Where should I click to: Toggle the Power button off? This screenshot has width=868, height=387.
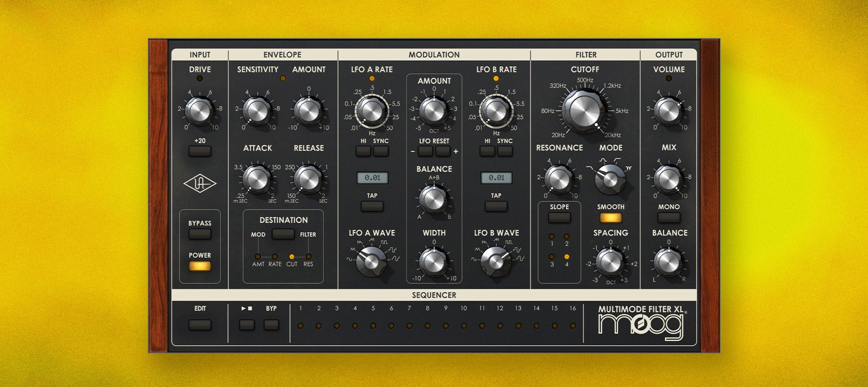click(200, 266)
